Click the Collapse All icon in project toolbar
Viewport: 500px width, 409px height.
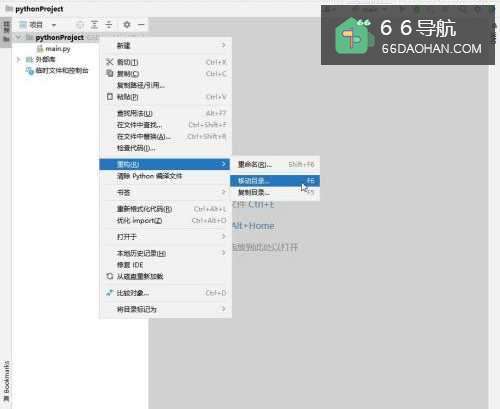tap(109, 25)
